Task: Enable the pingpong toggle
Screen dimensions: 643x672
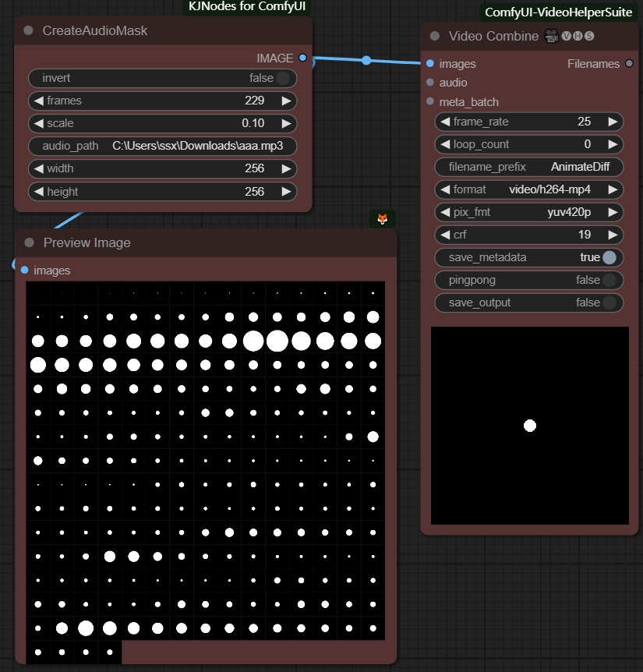Action: click(x=609, y=280)
